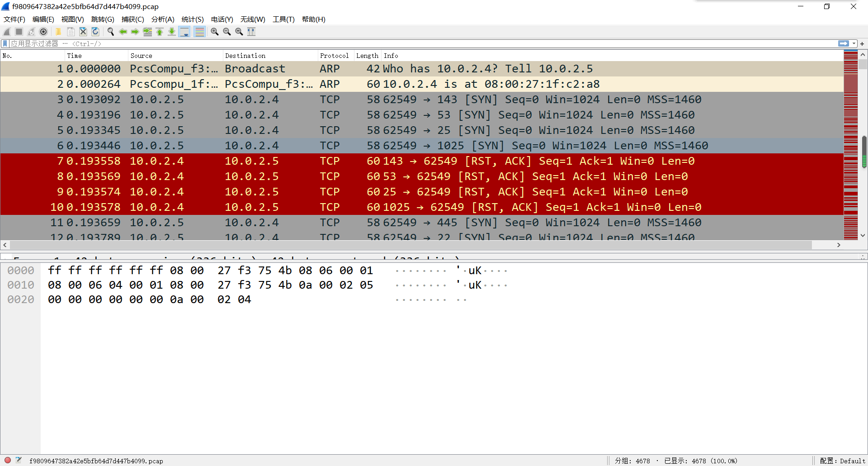Click the reload capture file icon
Viewport: 868px width, 466px height.
95,32
